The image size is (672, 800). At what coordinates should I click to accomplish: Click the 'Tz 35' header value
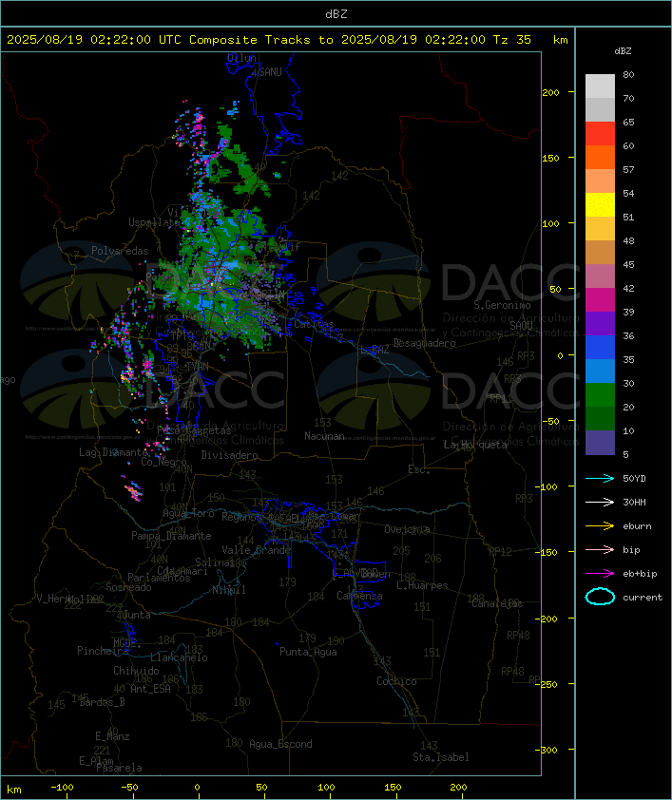pyautogui.click(x=512, y=40)
